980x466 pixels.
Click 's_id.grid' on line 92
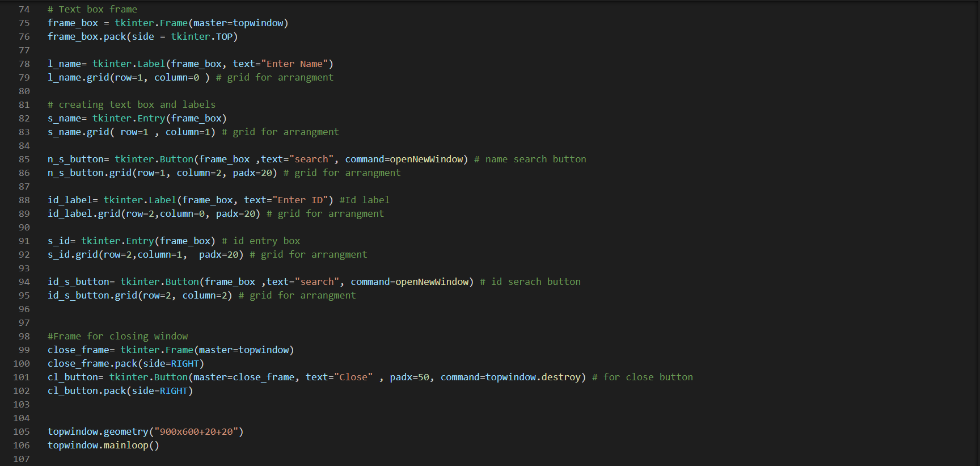(x=73, y=254)
